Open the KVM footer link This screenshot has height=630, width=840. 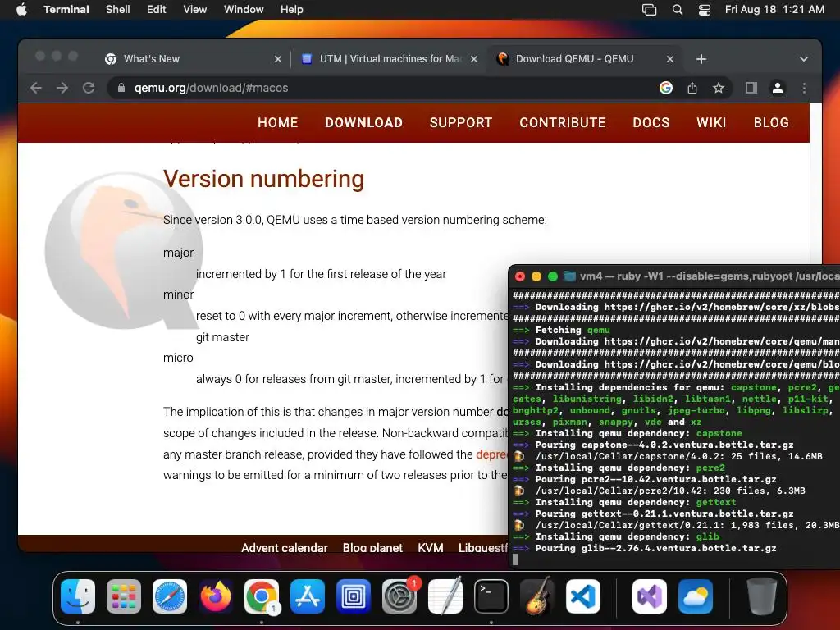click(430, 547)
